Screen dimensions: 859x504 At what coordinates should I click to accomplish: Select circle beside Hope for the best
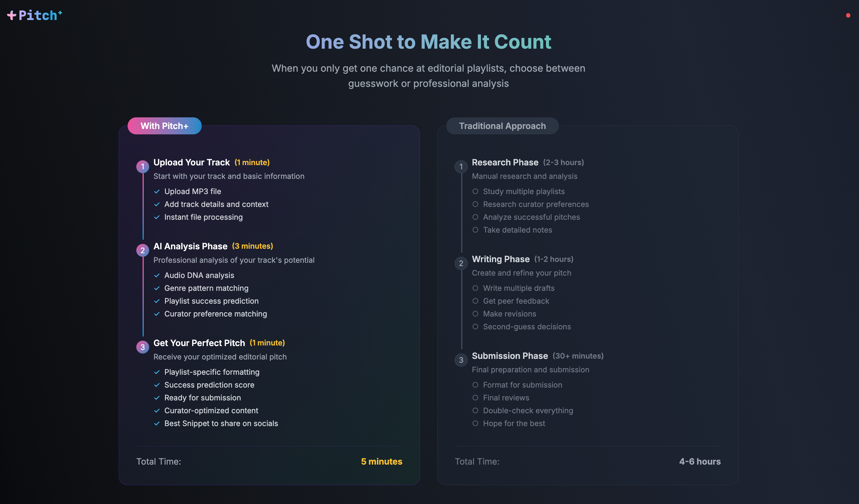475,423
